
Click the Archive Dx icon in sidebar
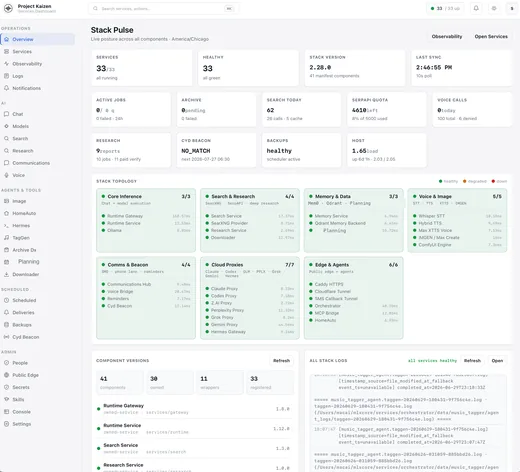pos(6,250)
